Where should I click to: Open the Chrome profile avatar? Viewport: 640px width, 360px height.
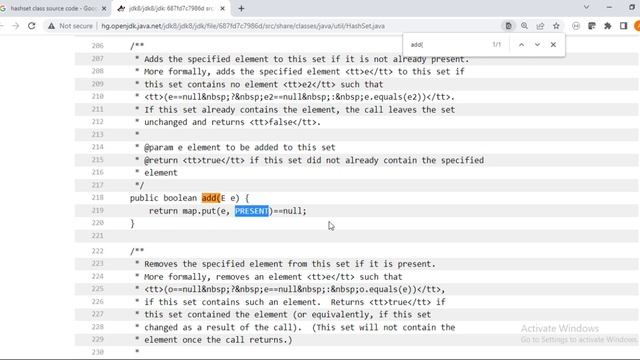coord(637,26)
